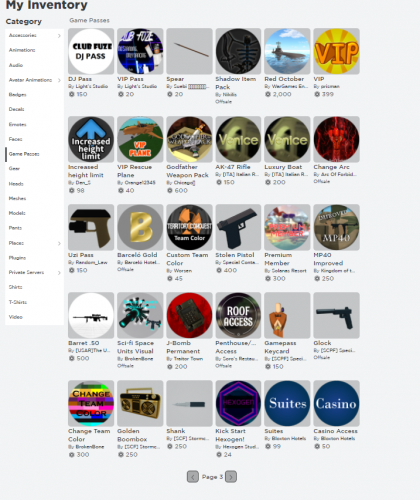Expand the Places category chevron

coord(59,243)
